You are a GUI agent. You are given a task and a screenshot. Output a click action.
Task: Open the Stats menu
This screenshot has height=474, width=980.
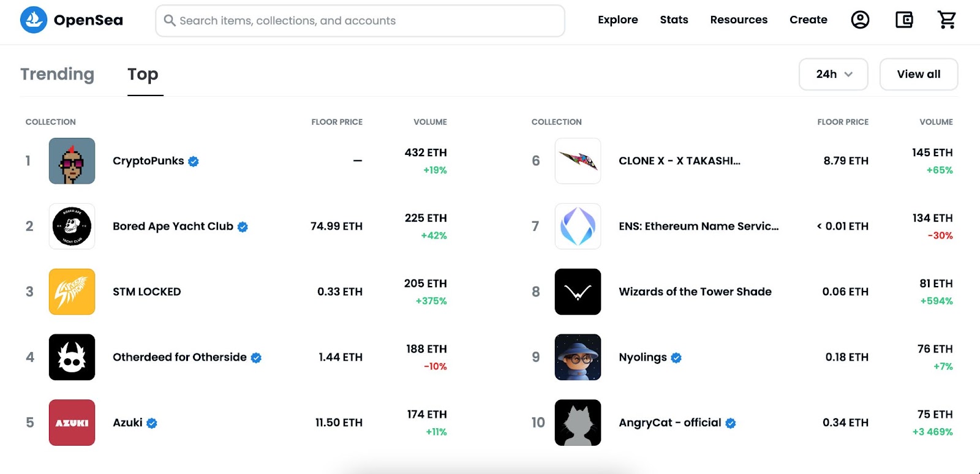click(x=674, y=20)
